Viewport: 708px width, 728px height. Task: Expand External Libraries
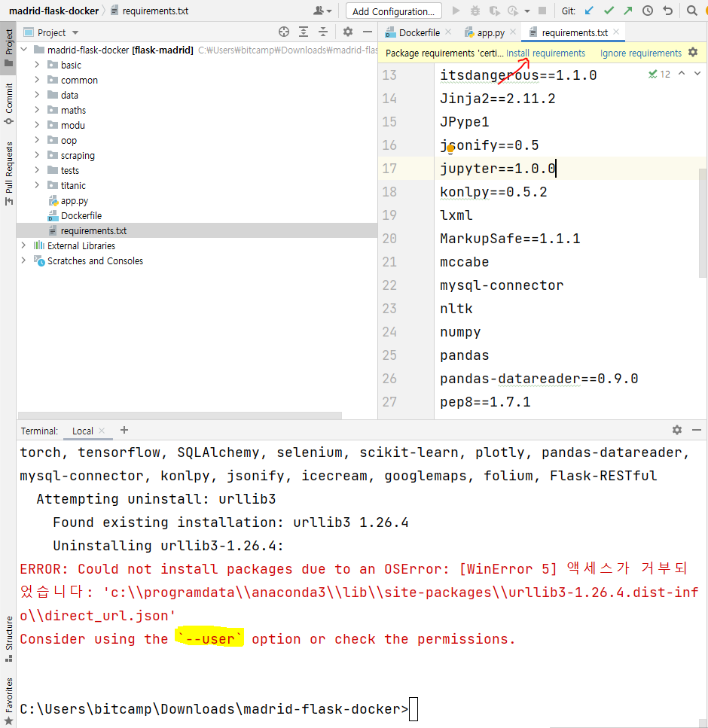[23, 245]
